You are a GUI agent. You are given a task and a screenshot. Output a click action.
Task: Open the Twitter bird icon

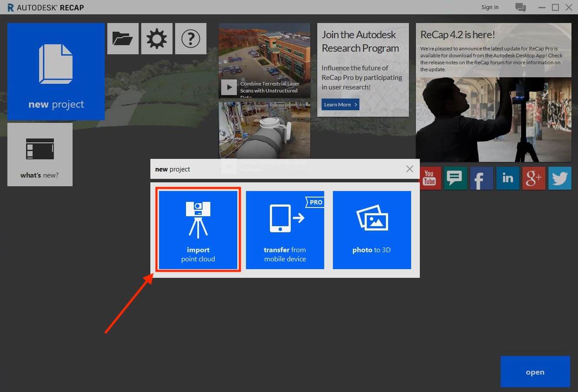(x=560, y=178)
